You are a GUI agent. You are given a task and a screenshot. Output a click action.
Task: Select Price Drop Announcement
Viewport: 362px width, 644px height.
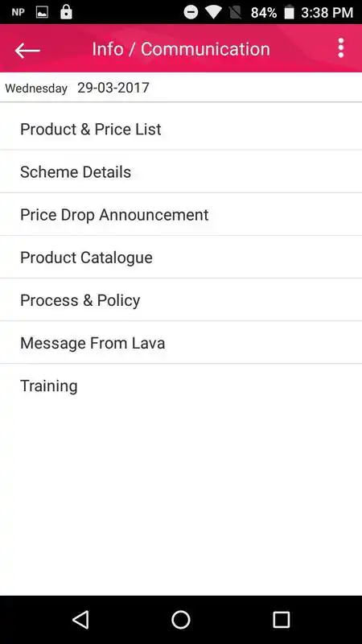(x=181, y=214)
